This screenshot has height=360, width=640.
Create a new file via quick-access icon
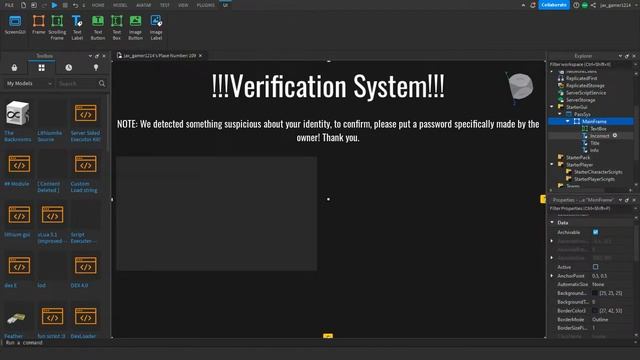coord(23,5)
